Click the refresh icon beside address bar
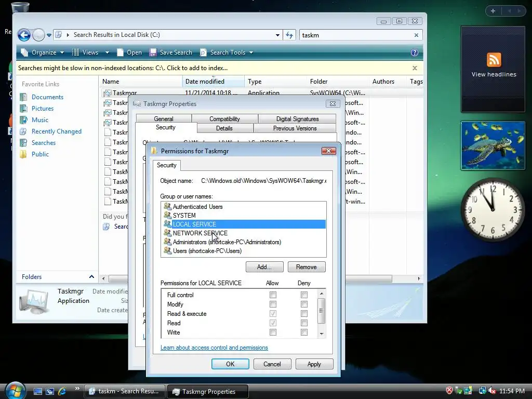532x399 pixels. (289, 35)
